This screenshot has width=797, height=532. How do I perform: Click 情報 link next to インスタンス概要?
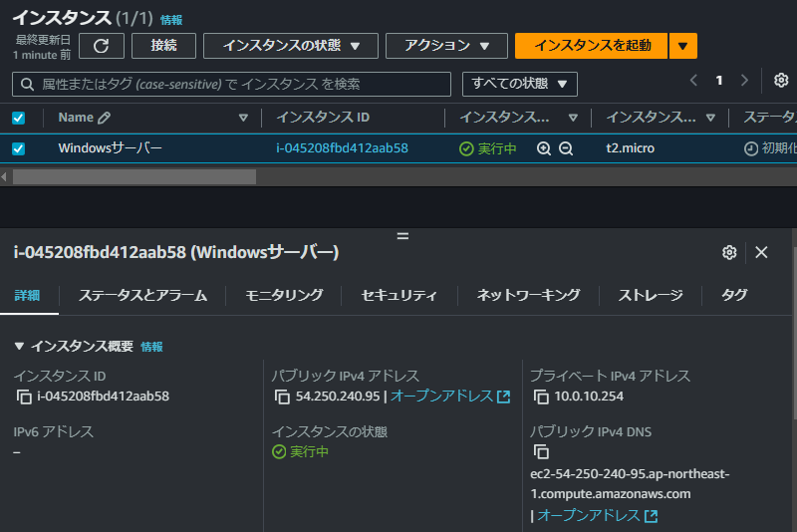151,347
